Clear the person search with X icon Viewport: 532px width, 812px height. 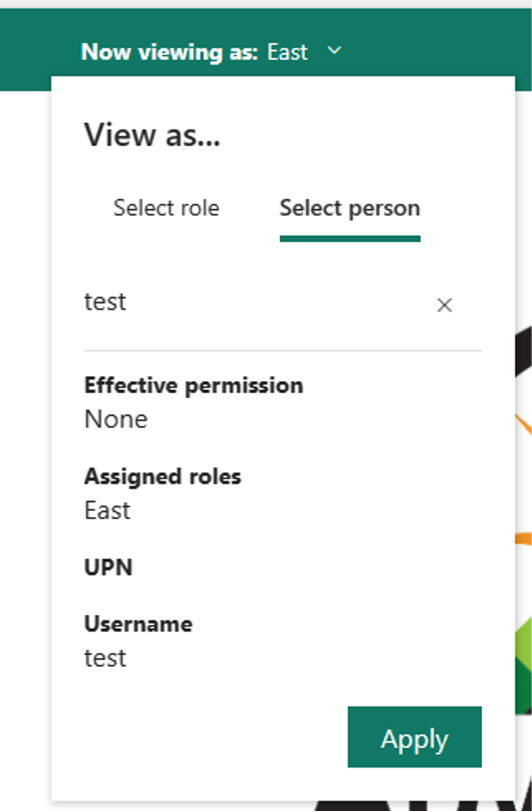click(x=445, y=305)
